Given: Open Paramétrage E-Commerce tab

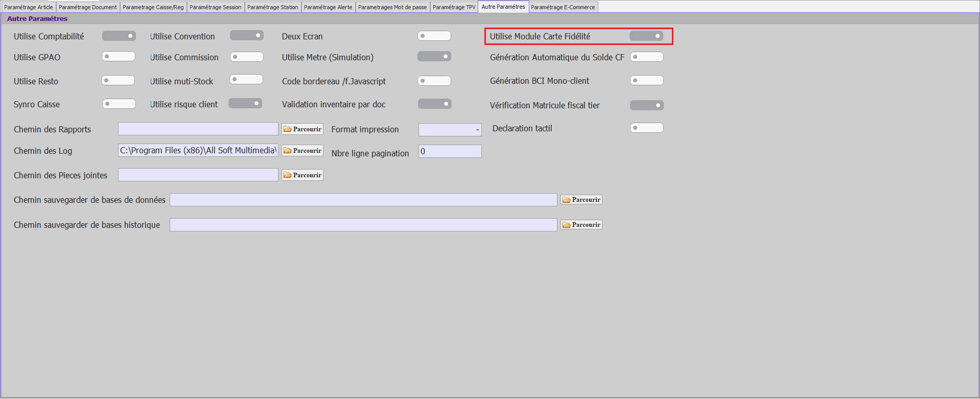Looking at the screenshot, I should (x=563, y=7).
